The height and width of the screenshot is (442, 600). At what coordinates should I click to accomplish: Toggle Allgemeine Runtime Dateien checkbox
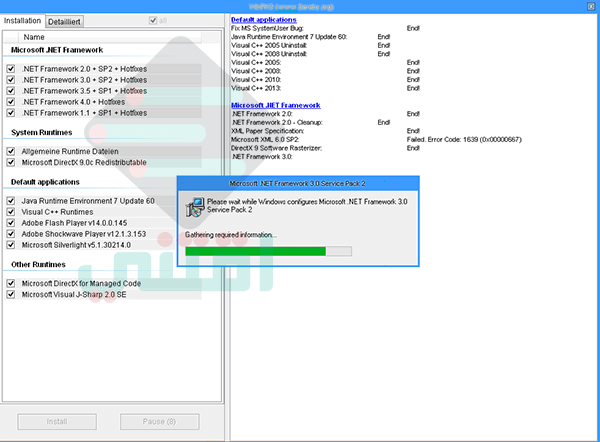click(11, 152)
